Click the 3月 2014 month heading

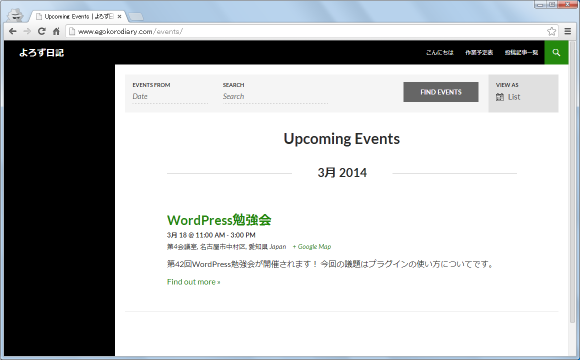point(342,173)
